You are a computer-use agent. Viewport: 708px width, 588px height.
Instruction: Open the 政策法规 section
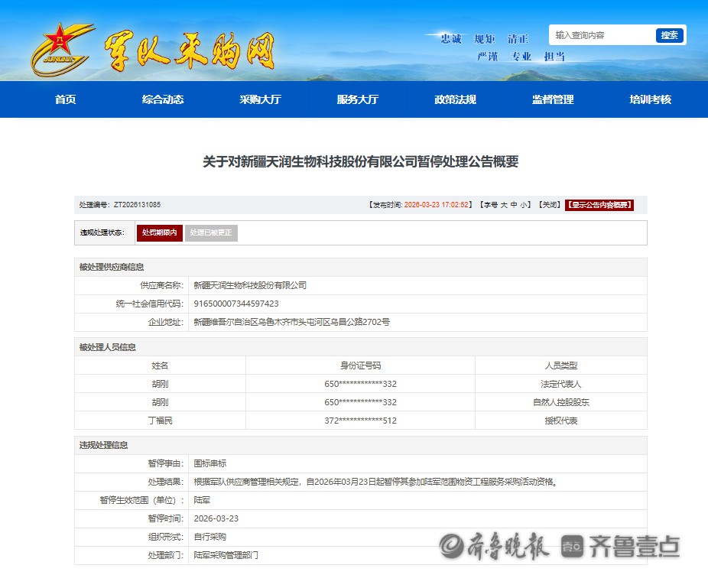[455, 99]
